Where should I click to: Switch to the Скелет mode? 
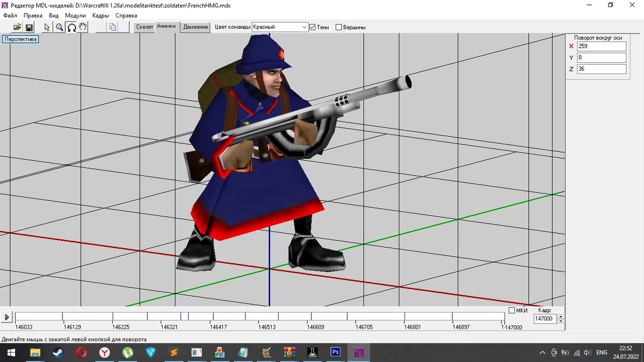[144, 27]
